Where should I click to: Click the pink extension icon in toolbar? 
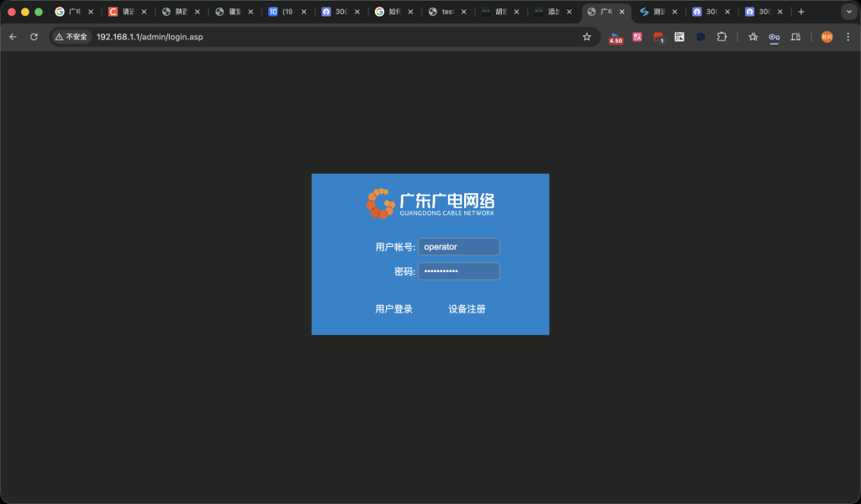tap(637, 37)
